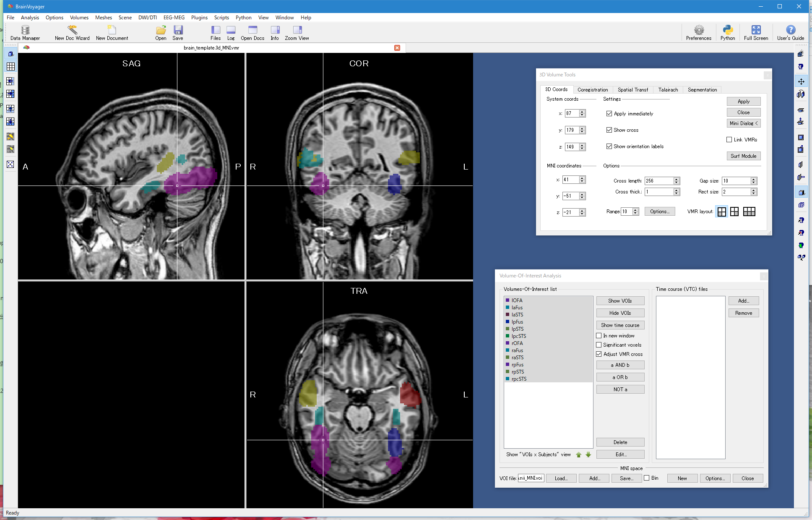812x520 pixels.
Task: Step the Gap size spinner
Action: point(754,181)
